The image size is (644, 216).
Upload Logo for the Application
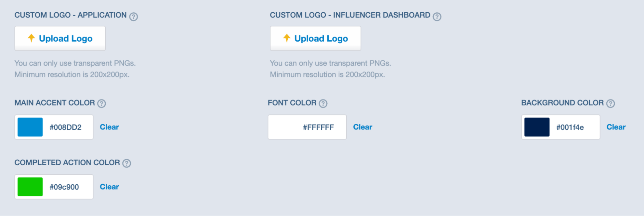(60, 38)
